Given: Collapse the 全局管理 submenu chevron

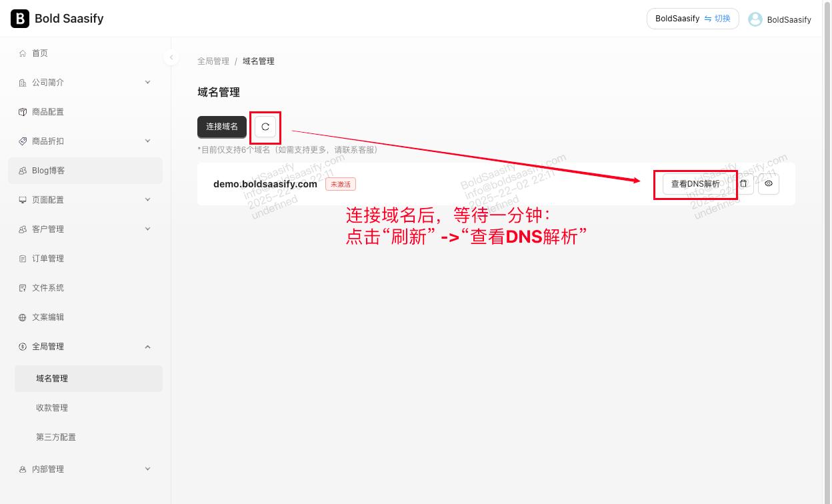Looking at the screenshot, I should tap(148, 347).
